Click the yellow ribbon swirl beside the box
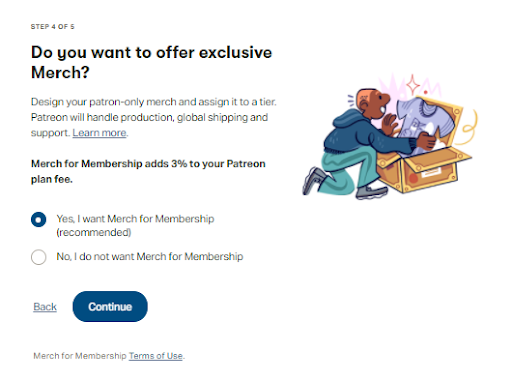 pos(468,127)
